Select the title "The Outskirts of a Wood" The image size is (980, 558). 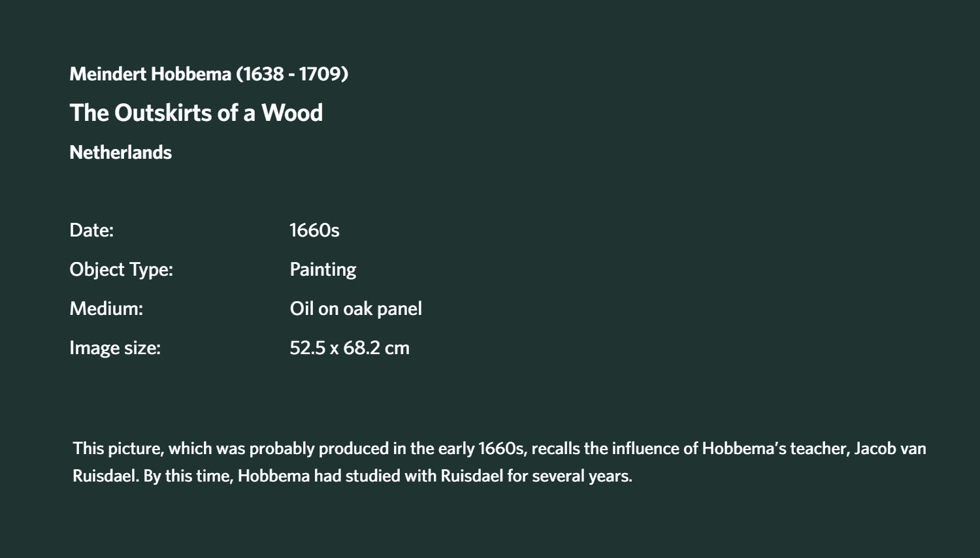196,113
